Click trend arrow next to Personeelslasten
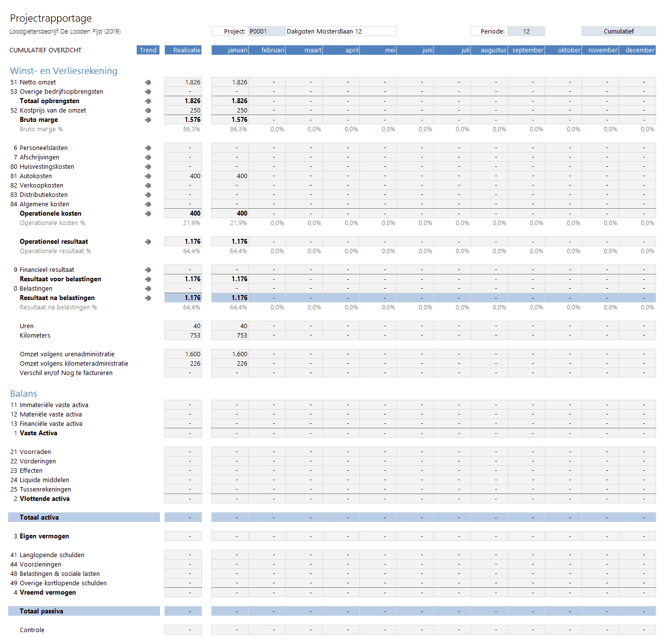 point(148,148)
